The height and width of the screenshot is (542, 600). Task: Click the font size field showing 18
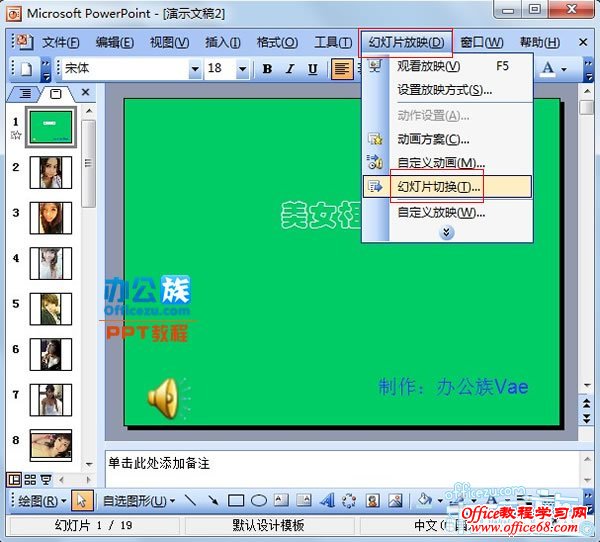pyautogui.click(x=221, y=69)
